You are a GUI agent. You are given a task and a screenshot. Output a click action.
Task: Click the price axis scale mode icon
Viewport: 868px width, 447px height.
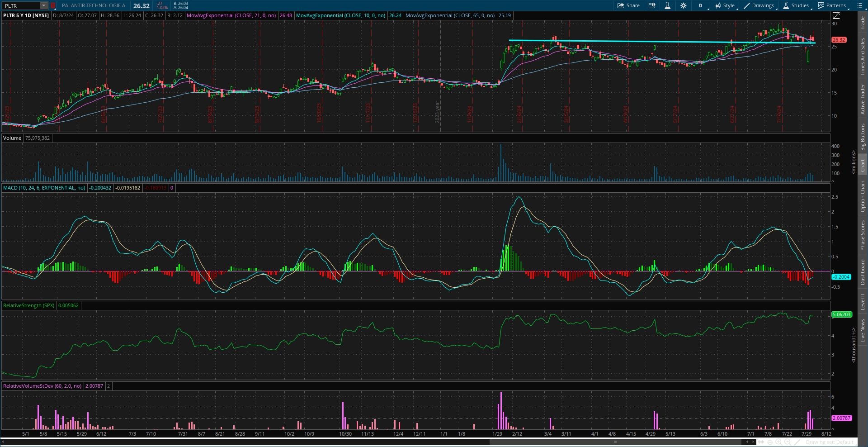836,15
